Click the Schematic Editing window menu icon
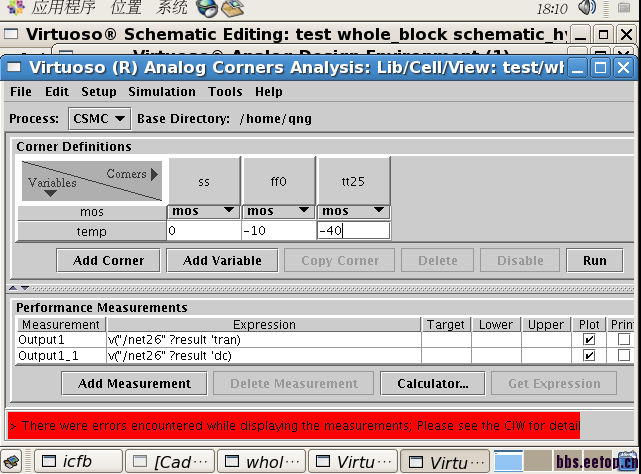 coord(11,34)
